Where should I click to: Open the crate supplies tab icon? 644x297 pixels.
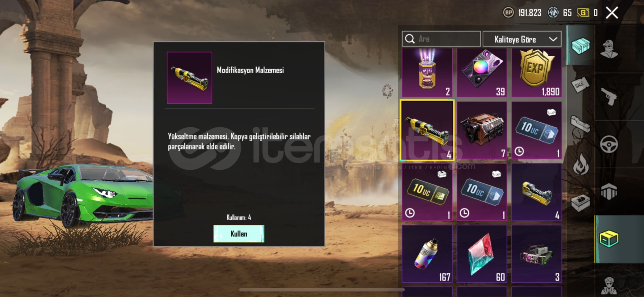(x=581, y=45)
